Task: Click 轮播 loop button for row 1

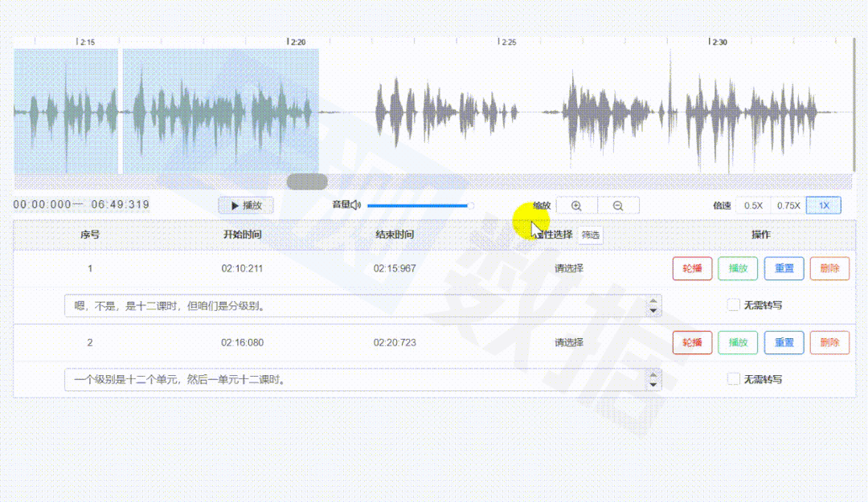Action: point(692,268)
